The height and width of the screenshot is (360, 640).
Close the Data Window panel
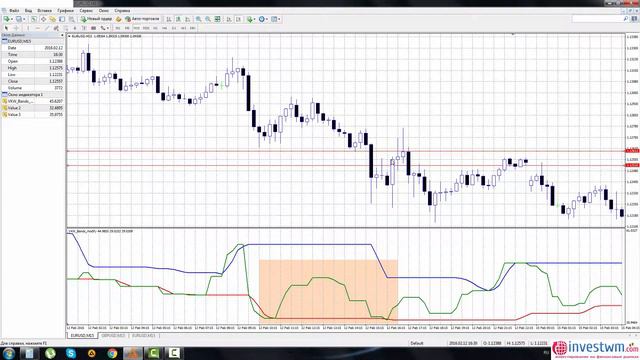pyautogui.click(x=62, y=35)
